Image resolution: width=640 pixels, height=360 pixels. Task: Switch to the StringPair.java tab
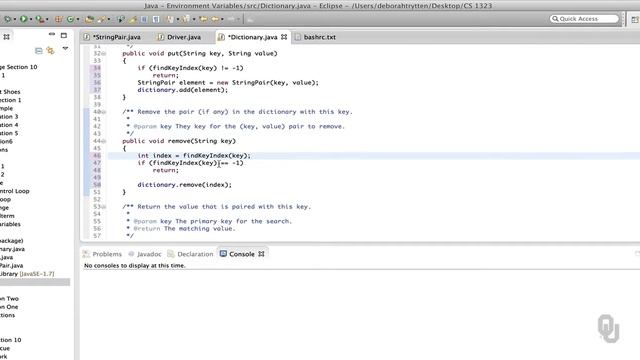(x=116, y=37)
